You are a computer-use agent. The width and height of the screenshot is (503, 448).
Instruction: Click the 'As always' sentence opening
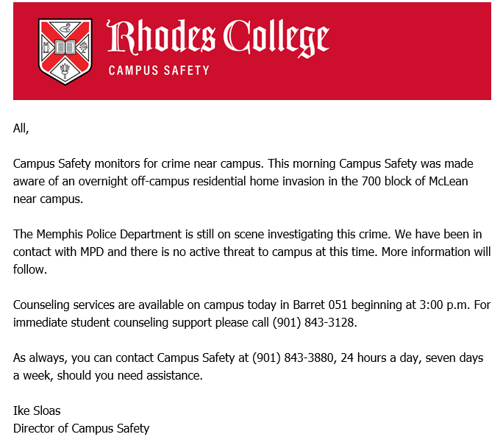pyautogui.click(x=38, y=358)
